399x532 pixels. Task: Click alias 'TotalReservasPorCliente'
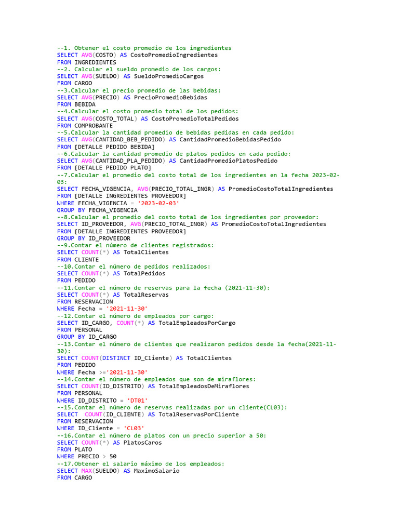click(x=198, y=415)
